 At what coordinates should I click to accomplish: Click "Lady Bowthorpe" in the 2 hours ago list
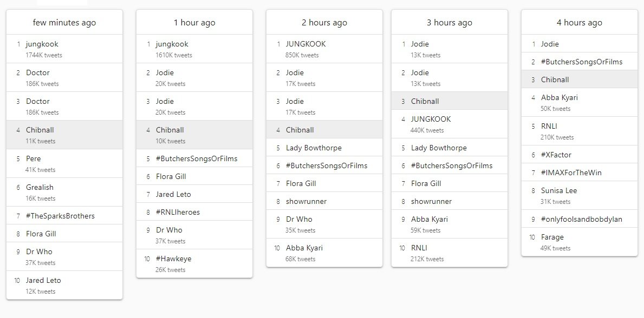pyautogui.click(x=314, y=148)
